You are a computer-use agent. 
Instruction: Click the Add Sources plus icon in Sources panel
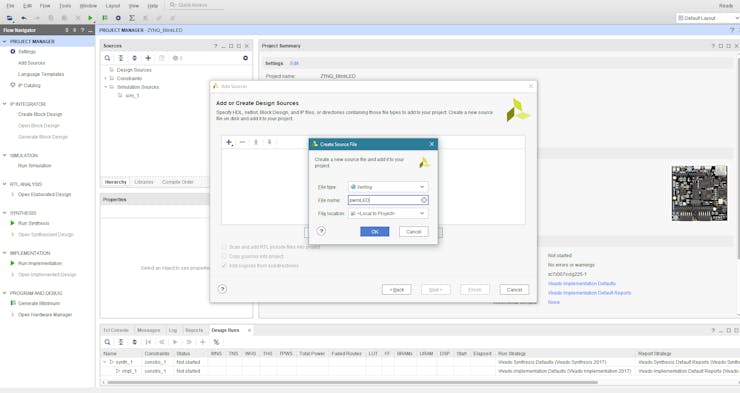coord(148,58)
